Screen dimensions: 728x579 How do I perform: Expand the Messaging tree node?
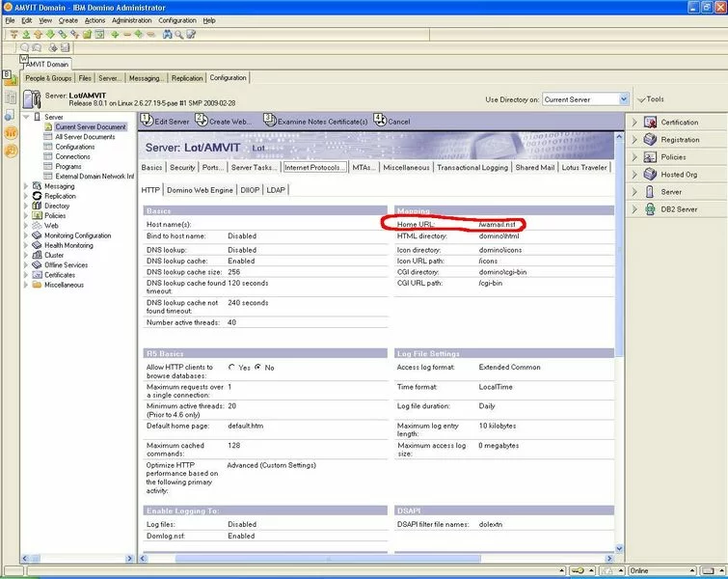click(x=26, y=186)
